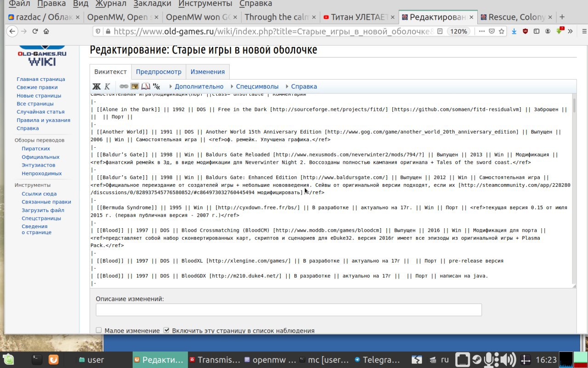Open the Правка menu

[x=51, y=4]
